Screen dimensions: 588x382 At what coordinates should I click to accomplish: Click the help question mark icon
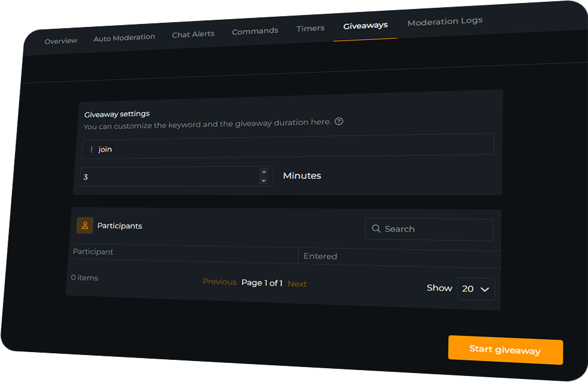[x=339, y=121]
